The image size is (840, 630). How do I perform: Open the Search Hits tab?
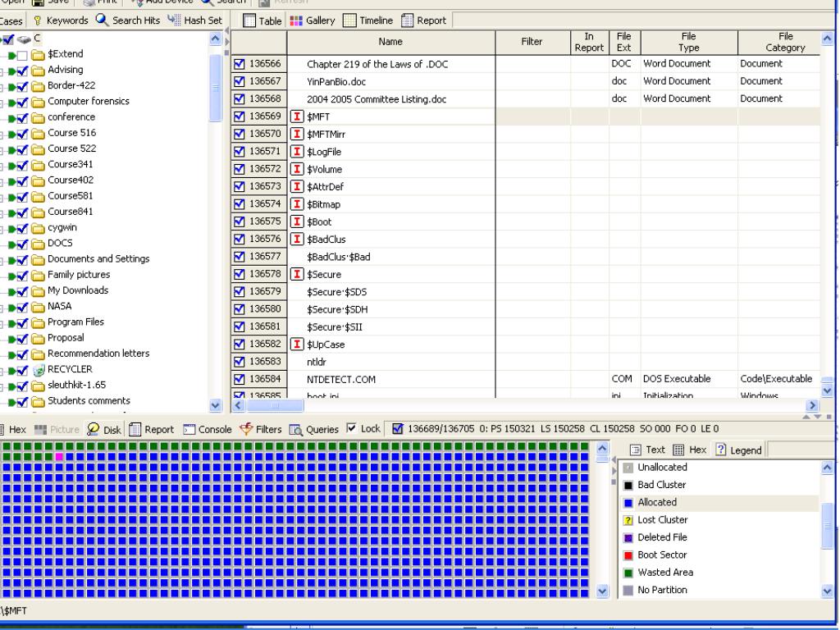click(x=128, y=21)
